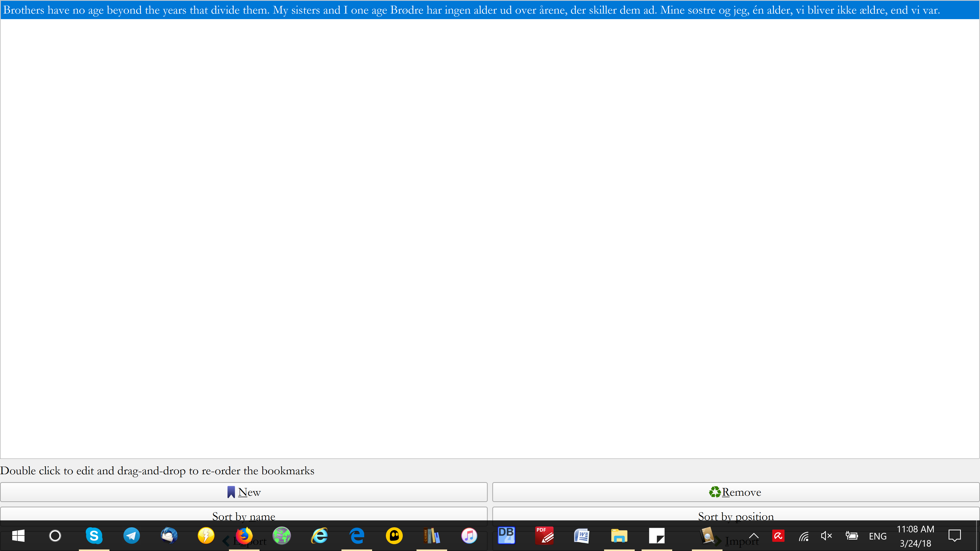
Task: Open Internet Explorer from taskbar
Action: 319,536
